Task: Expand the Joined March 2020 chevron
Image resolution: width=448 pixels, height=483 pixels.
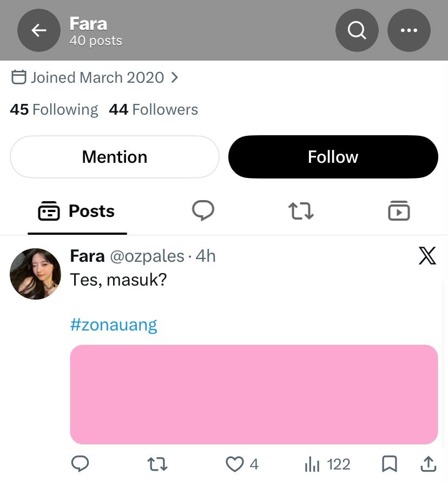Action: 175,78
